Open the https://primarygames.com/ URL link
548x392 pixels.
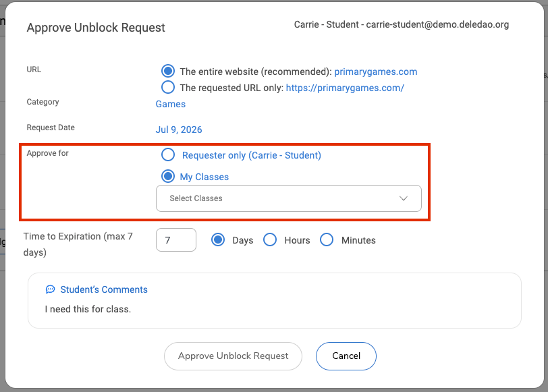(345, 88)
